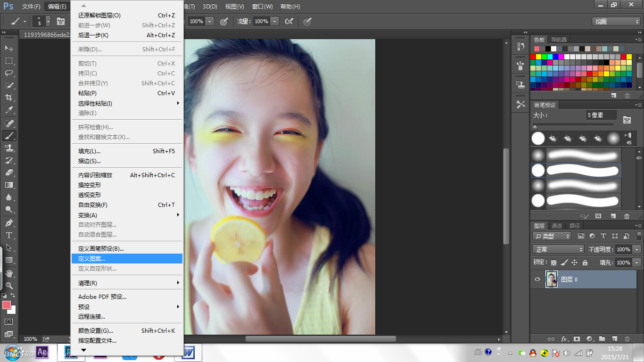Click the layer style fx icon
This screenshot has width=644, height=362.
(x=564, y=339)
